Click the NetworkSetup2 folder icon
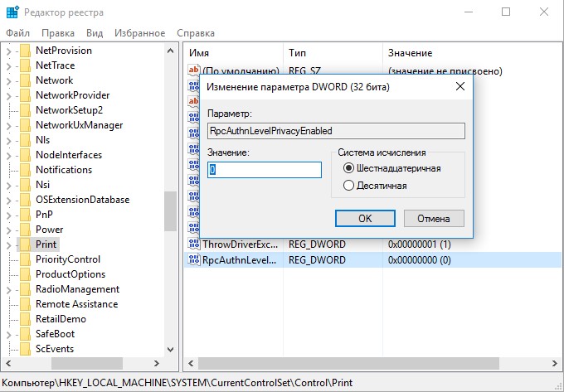Screen dimensions: 564x392 pyautogui.click(x=25, y=110)
